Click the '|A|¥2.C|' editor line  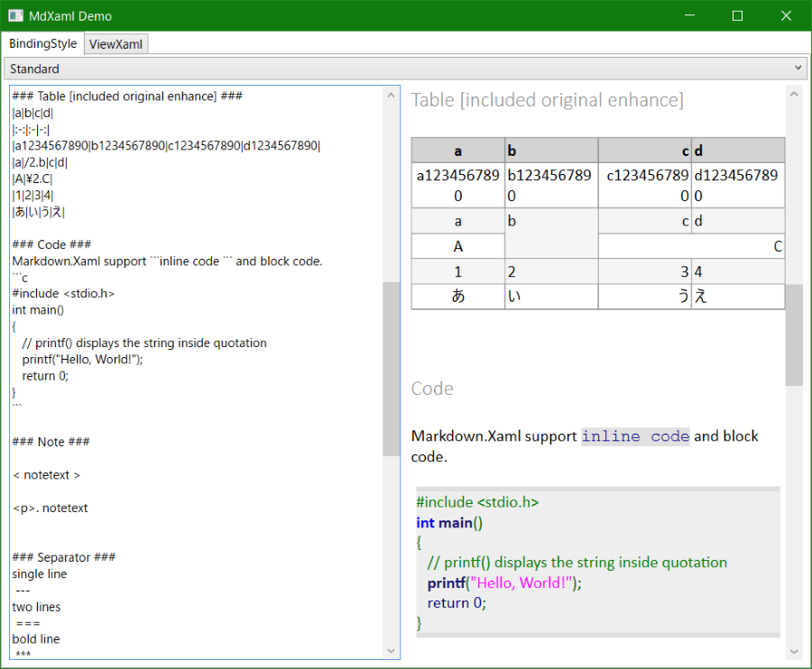(x=32, y=179)
